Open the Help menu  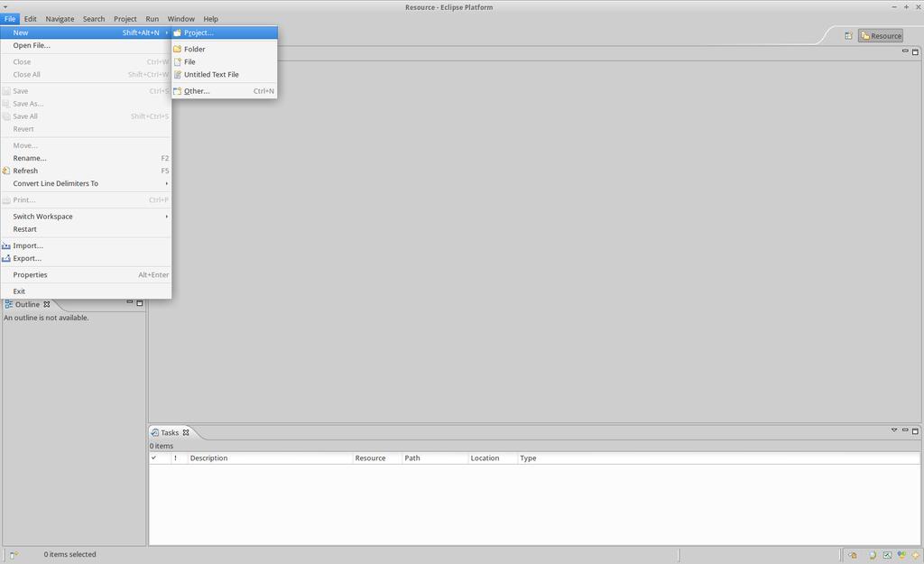tap(210, 19)
